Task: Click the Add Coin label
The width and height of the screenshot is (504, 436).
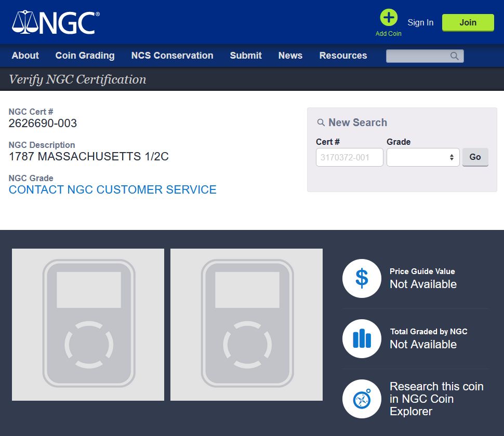Action: pyautogui.click(x=388, y=34)
